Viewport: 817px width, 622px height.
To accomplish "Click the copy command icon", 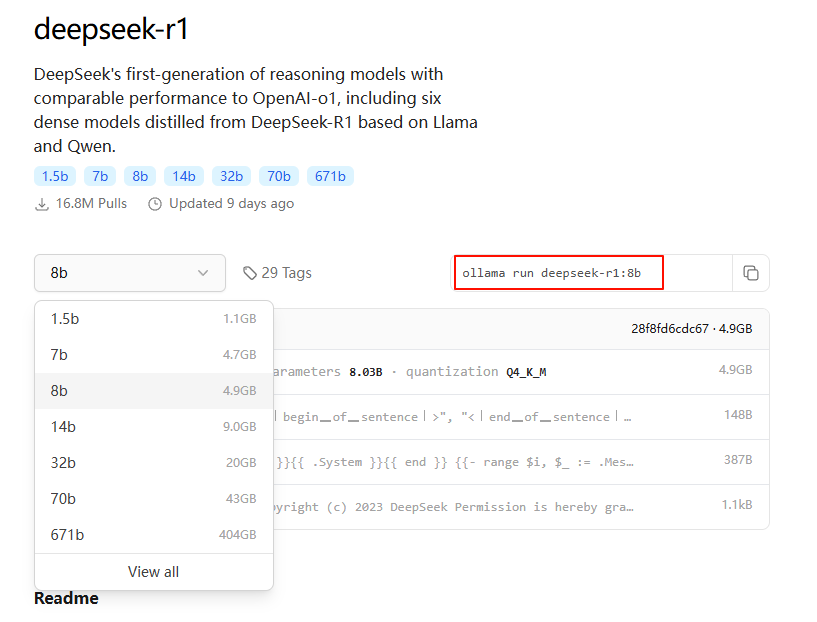I will pyautogui.click(x=751, y=273).
